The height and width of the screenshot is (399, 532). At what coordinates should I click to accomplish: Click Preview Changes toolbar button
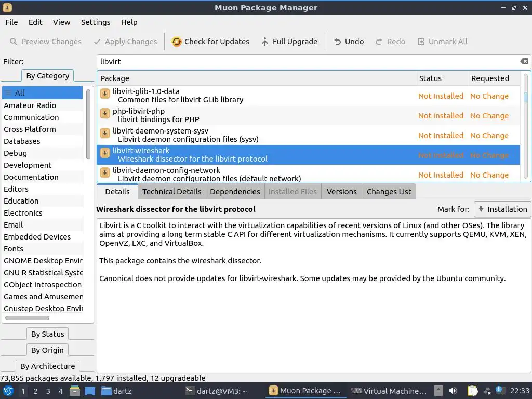click(46, 42)
